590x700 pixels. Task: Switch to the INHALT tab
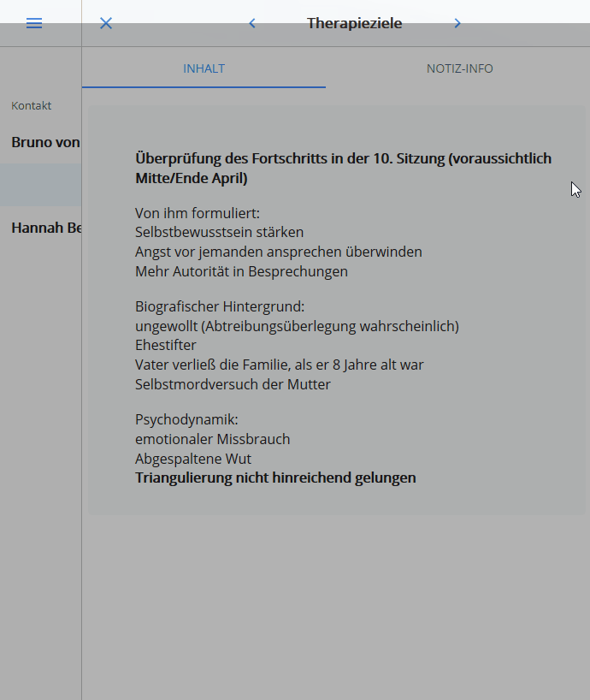click(x=204, y=68)
